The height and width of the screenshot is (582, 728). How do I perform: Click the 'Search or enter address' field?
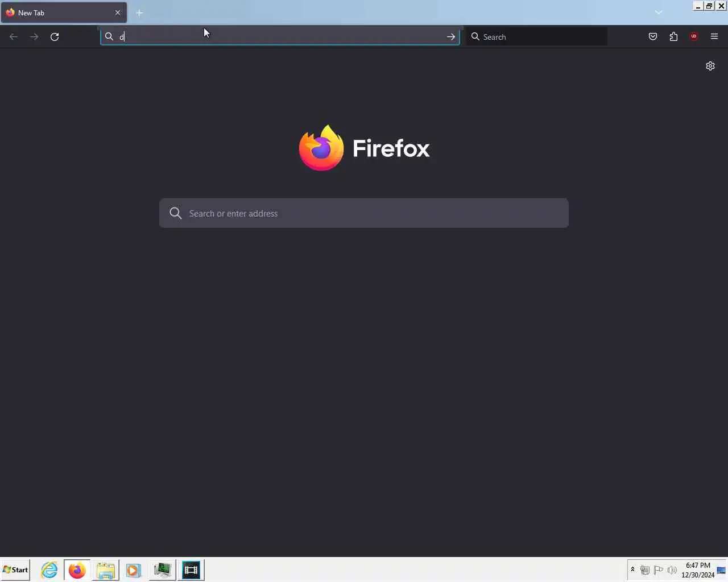[364, 213]
